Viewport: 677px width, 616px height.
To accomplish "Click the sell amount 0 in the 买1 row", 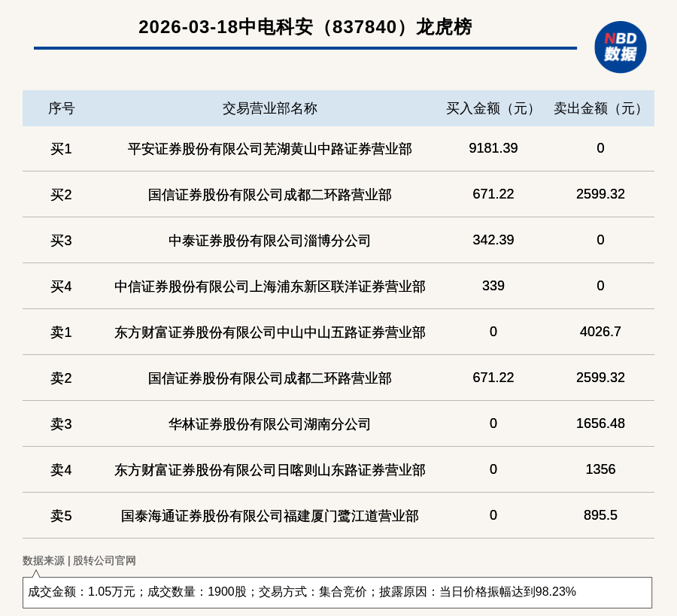I will 600,148.
